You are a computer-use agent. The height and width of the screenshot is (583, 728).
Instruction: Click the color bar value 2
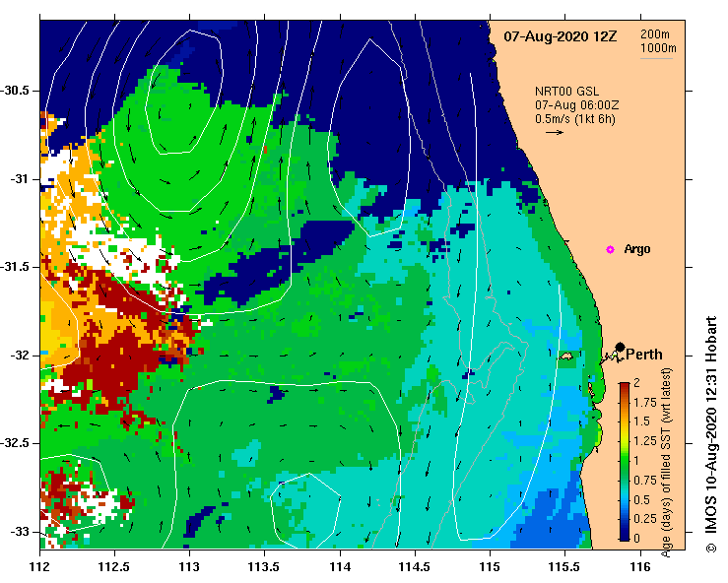pos(636,383)
